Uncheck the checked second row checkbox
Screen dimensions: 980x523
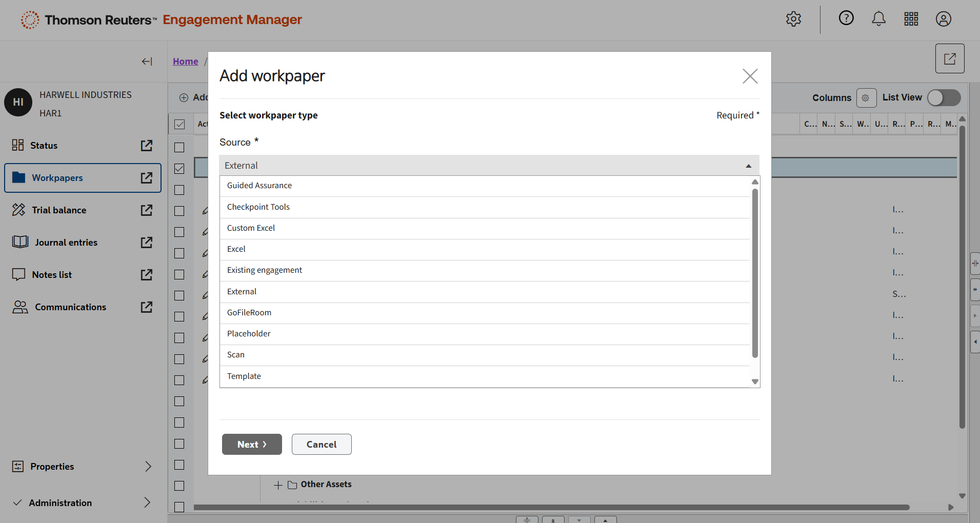coord(179,169)
